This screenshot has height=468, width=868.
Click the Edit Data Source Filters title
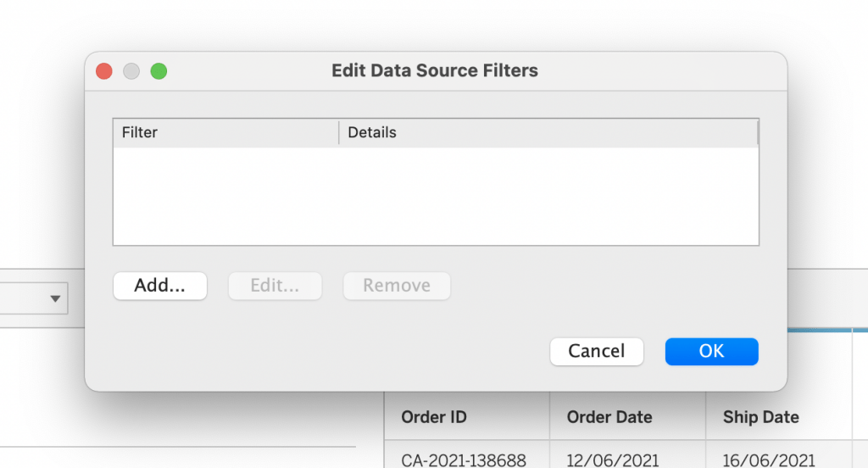pos(434,71)
